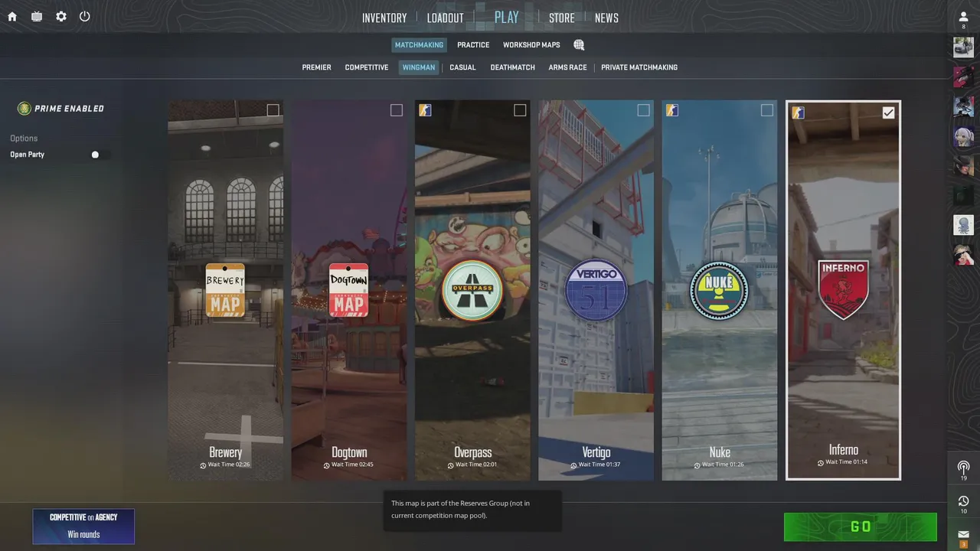
Task: Click the Inferno shield emblem
Action: pos(843,290)
